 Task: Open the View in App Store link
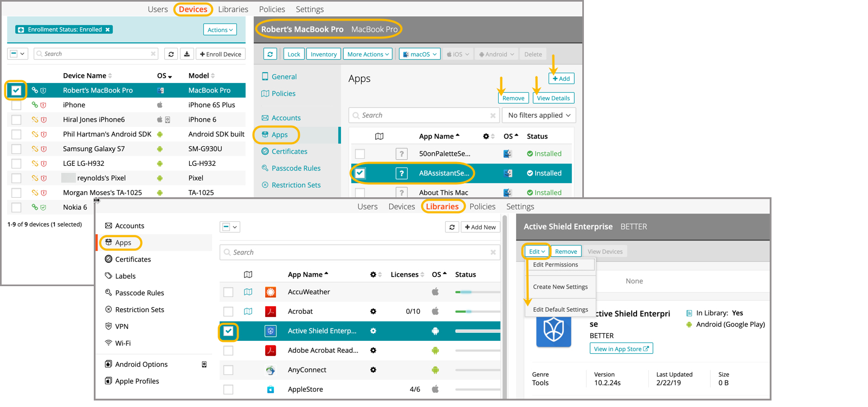coord(621,349)
